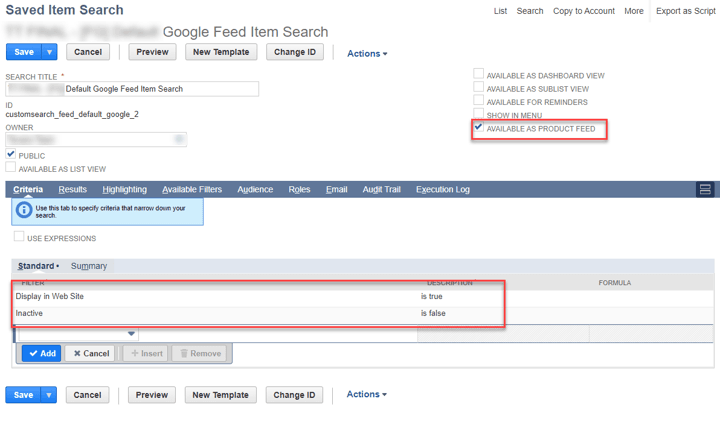This screenshot has height=422, width=720.
Task: Open the Owner dropdown field
Action: coord(96,139)
